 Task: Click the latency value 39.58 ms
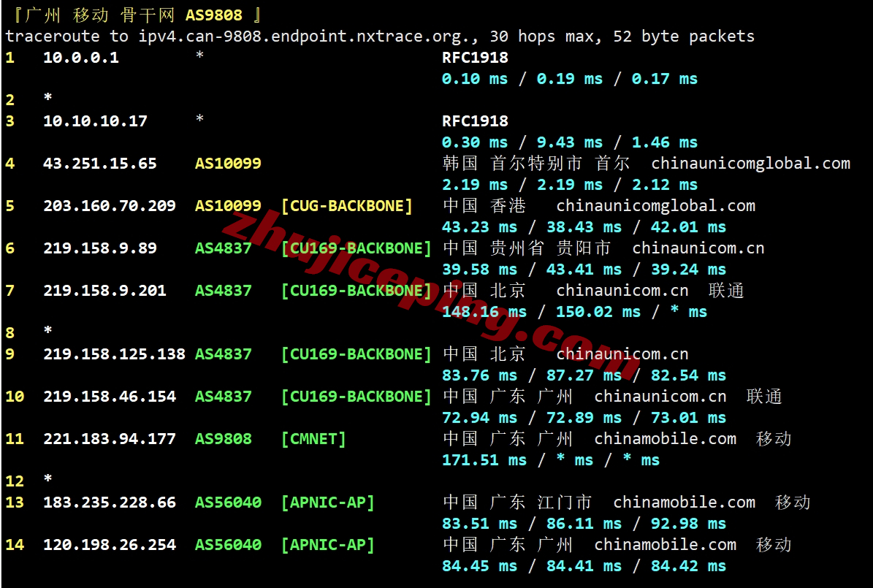(x=479, y=270)
